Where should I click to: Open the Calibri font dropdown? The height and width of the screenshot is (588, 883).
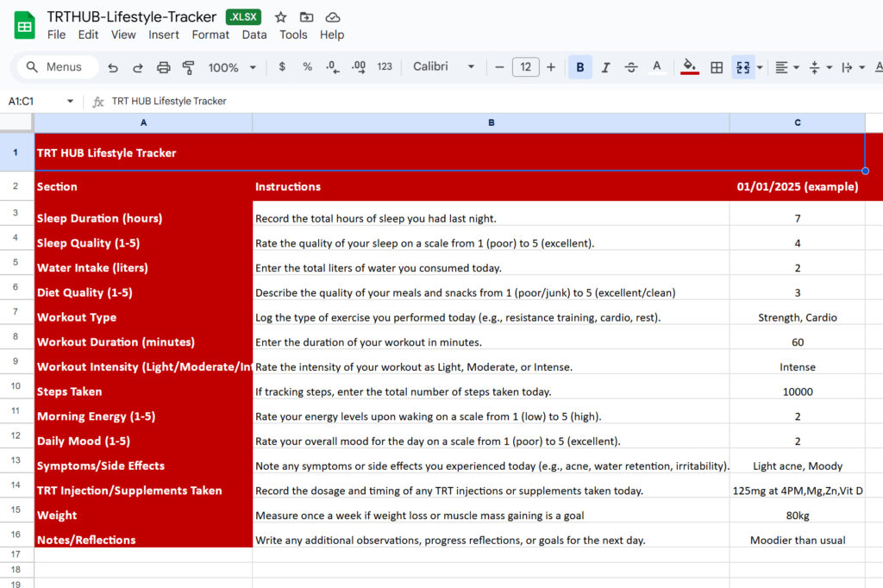444,67
